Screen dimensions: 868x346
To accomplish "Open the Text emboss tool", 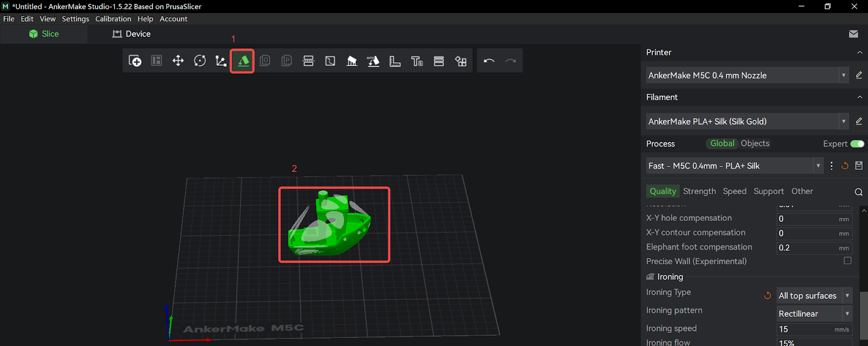I will point(417,61).
